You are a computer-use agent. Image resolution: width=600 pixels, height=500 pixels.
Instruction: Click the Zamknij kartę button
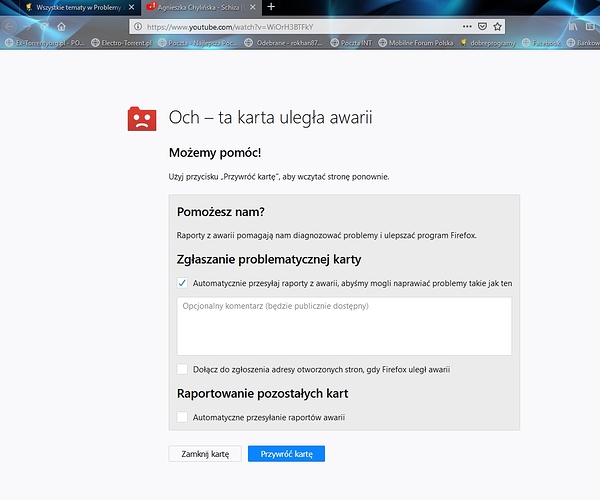205,454
